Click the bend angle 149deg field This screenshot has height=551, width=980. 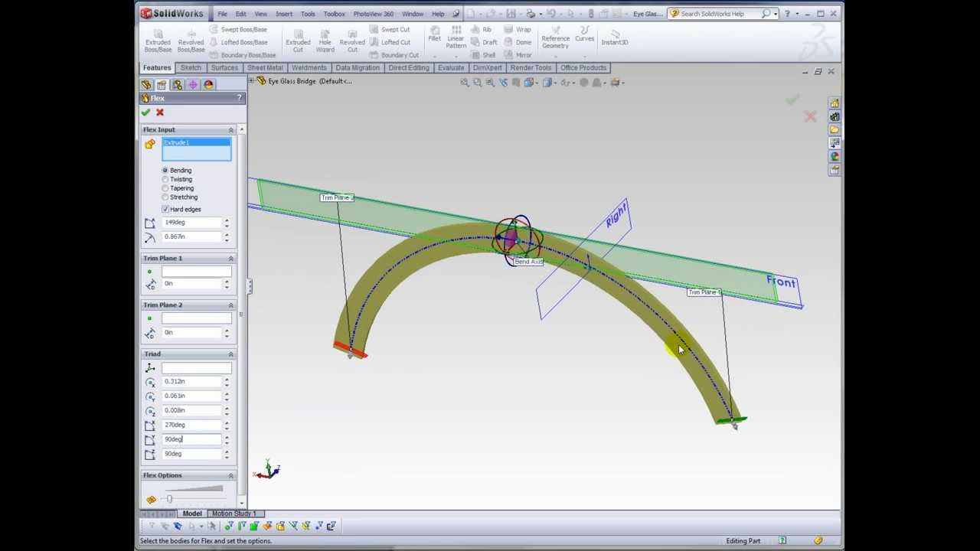coord(191,222)
